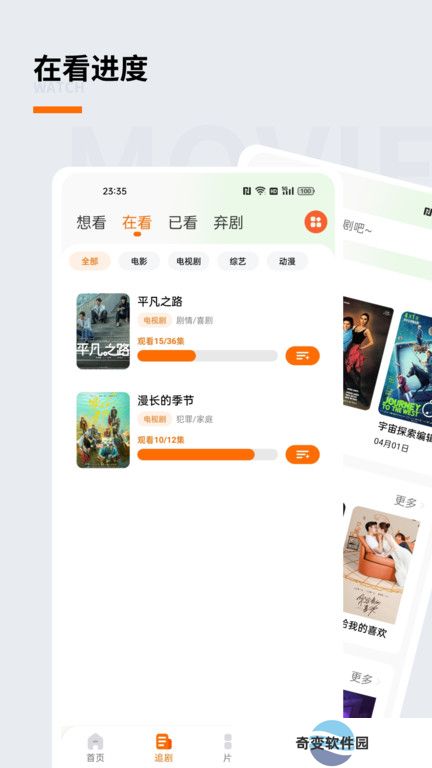This screenshot has width=432, height=768.
Task: Click the 平凡之路 progress bar
Action: click(207, 356)
